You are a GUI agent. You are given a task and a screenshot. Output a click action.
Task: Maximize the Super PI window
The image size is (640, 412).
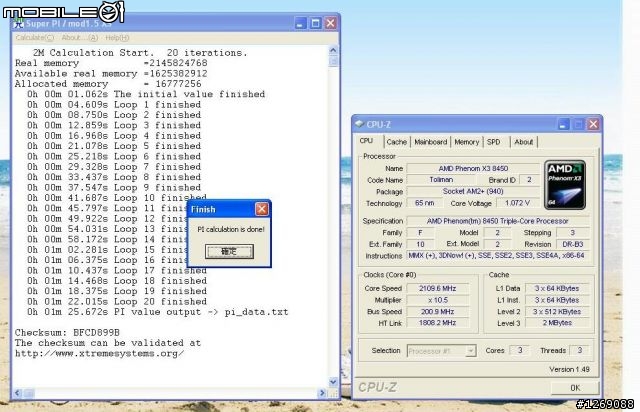point(316,23)
